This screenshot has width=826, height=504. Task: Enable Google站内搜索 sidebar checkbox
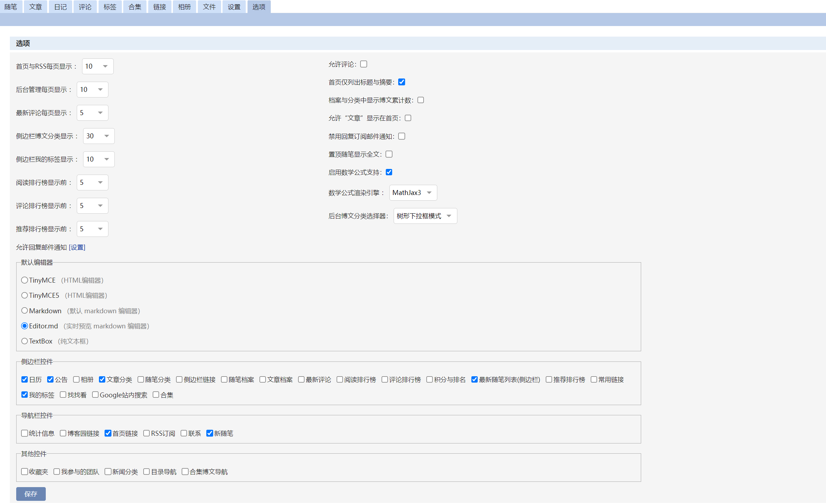coord(95,395)
